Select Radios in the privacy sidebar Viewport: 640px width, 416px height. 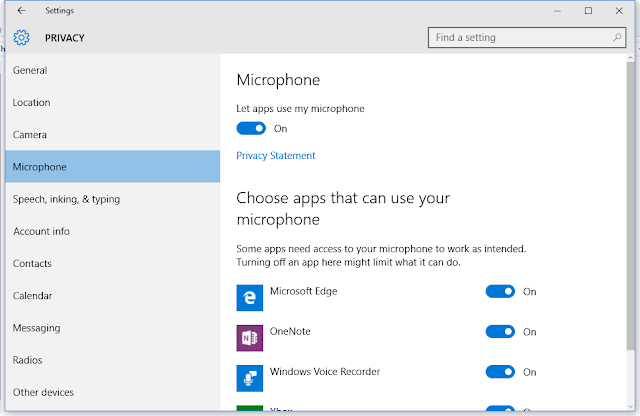[x=28, y=360]
